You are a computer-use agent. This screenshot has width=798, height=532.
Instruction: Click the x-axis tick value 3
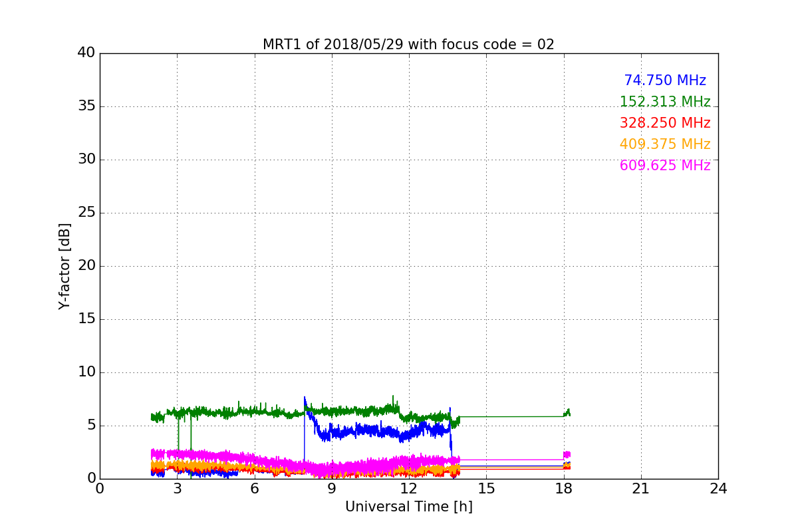(177, 489)
